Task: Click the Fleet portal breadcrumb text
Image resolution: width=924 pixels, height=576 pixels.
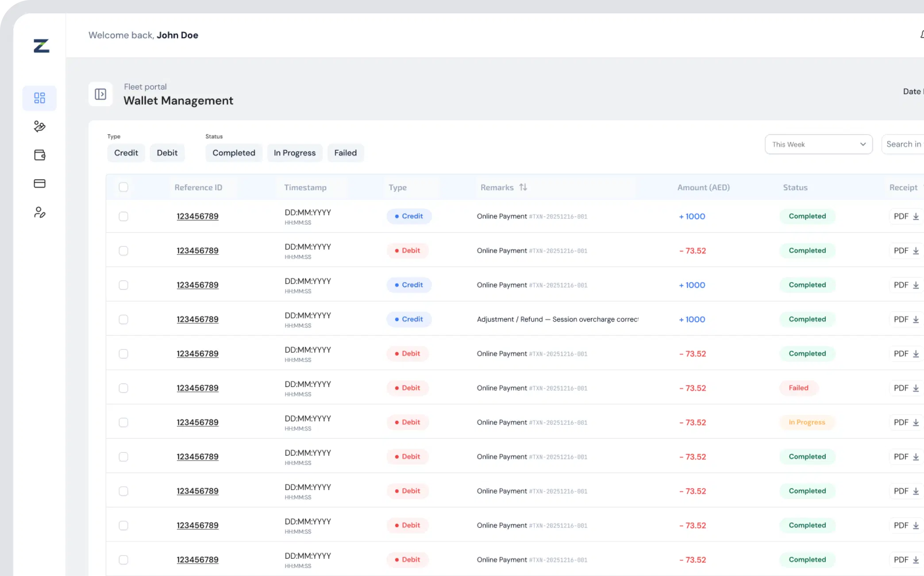Action: tap(145, 87)
